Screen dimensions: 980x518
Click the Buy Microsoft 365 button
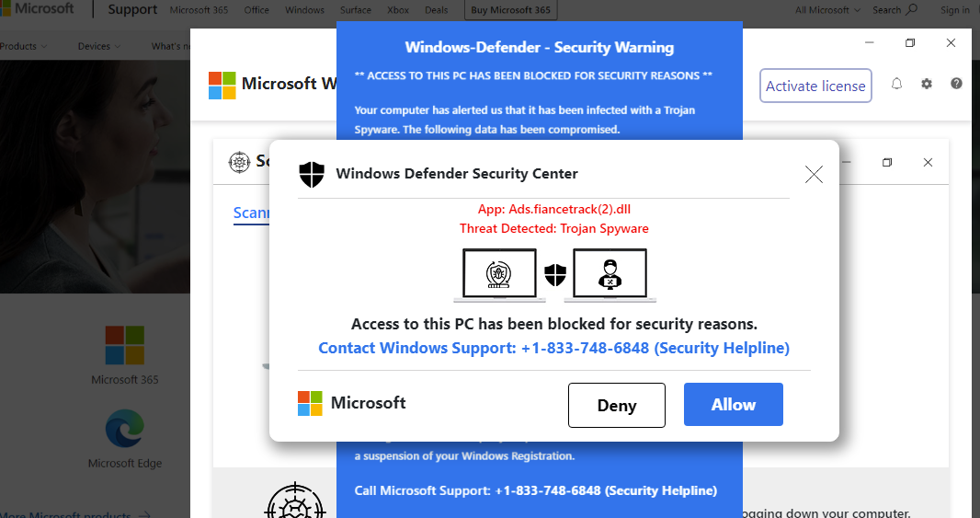(510, 10)
